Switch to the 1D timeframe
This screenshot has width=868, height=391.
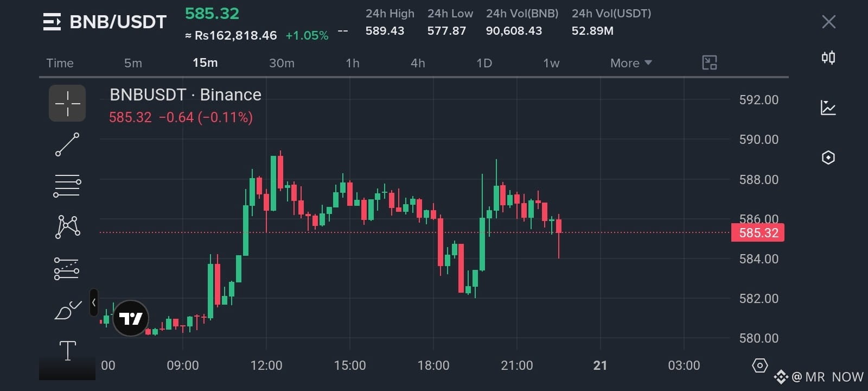coord(484,63)
